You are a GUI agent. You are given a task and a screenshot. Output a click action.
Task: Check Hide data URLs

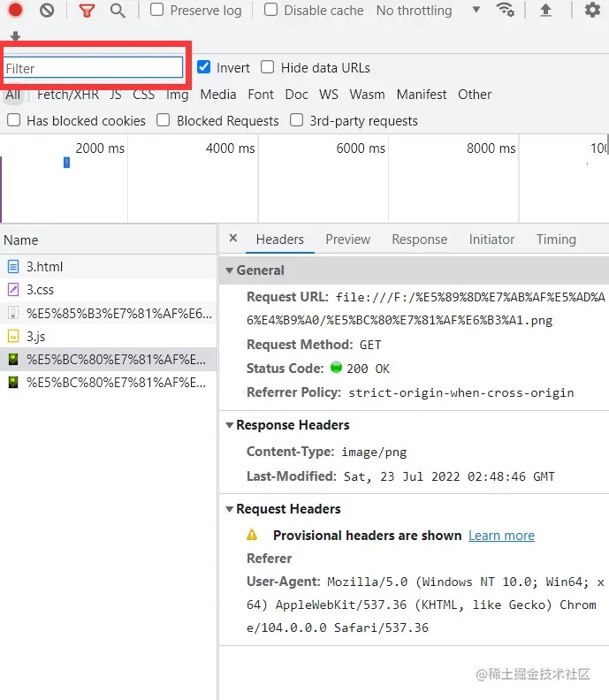coord(268,67)
